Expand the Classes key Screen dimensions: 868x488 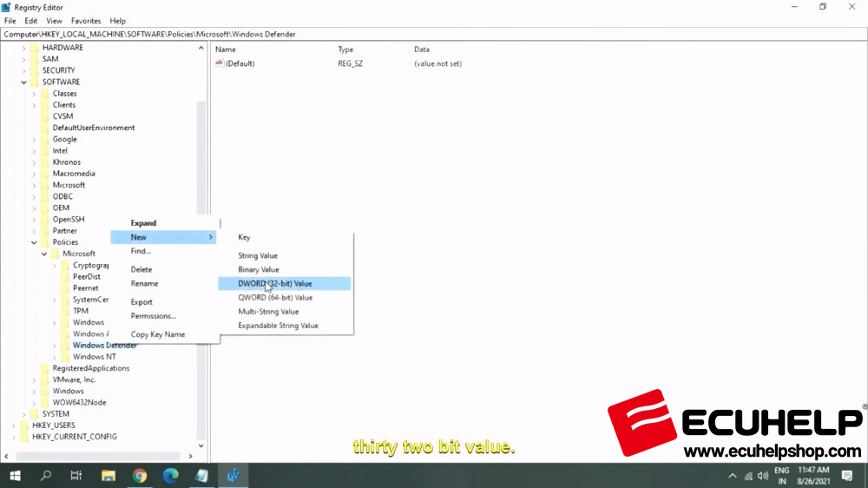[x=34, y=94]
